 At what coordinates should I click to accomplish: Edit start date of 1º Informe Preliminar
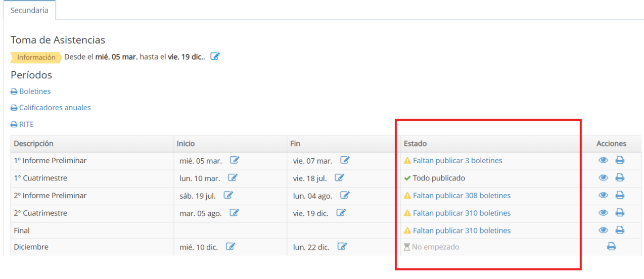235,160
